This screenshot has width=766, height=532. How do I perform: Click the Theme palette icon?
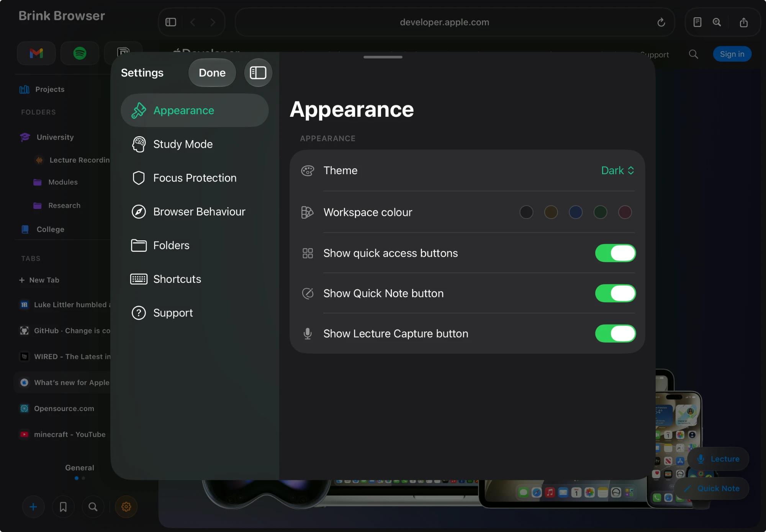(x=308, y=171)
